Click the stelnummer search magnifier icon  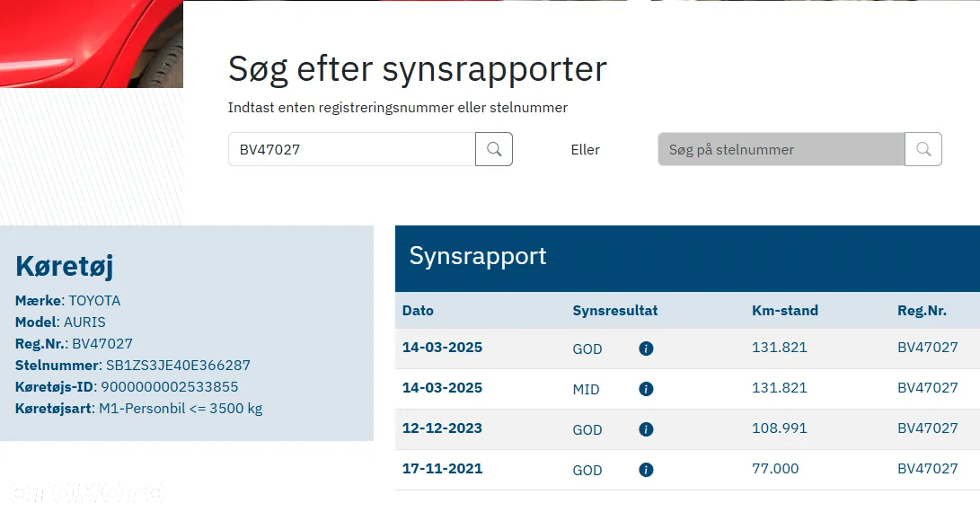pyautogui.click(x=923, y=149)
